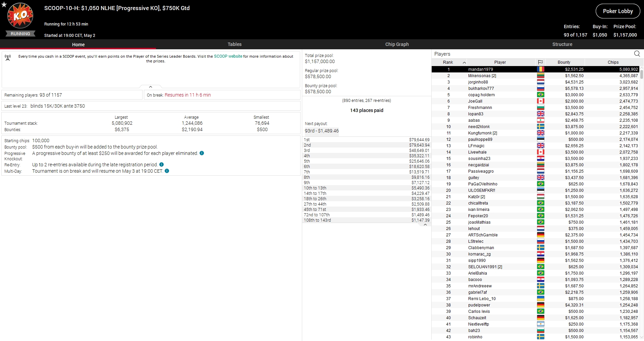Click the Argentine flag next to Nextlevelftp
644x341 pixels.
pos(540,324)
